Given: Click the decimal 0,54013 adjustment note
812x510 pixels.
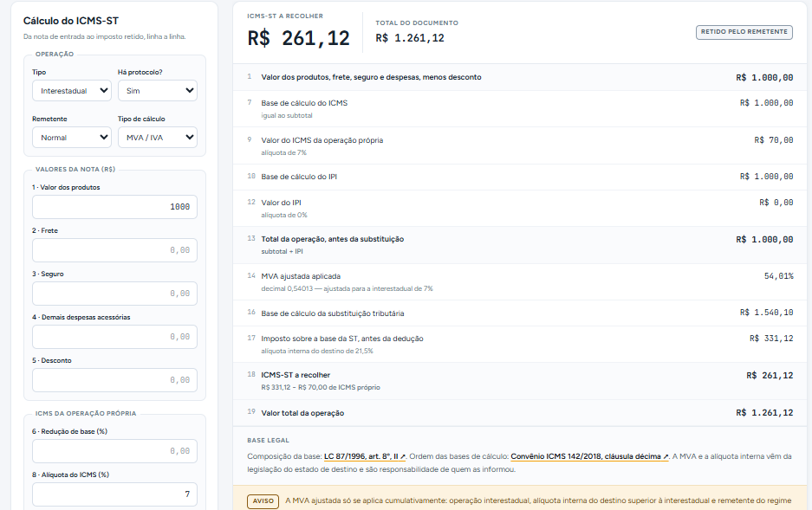Looking at the screenshot, I should (347, 288).
